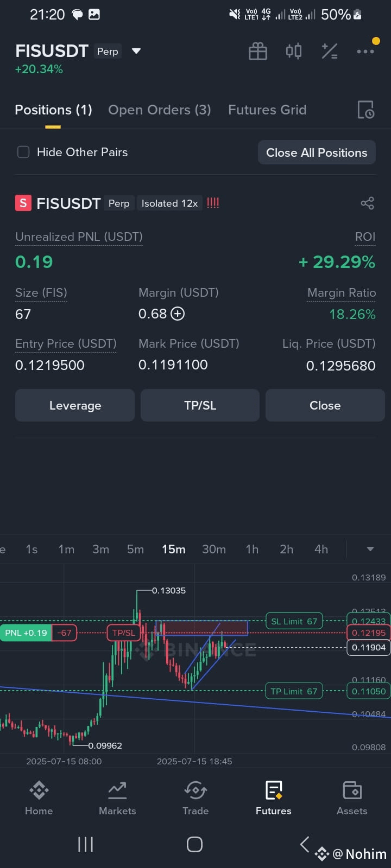The height and width of the screenshot is (868, 391).
Task: Share the FISUSDT position
Action: pyautogui.click(x=368, y=203)
